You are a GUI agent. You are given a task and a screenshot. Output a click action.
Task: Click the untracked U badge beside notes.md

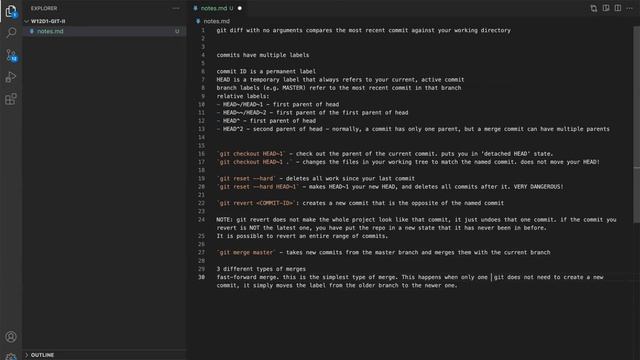point(177,31)
